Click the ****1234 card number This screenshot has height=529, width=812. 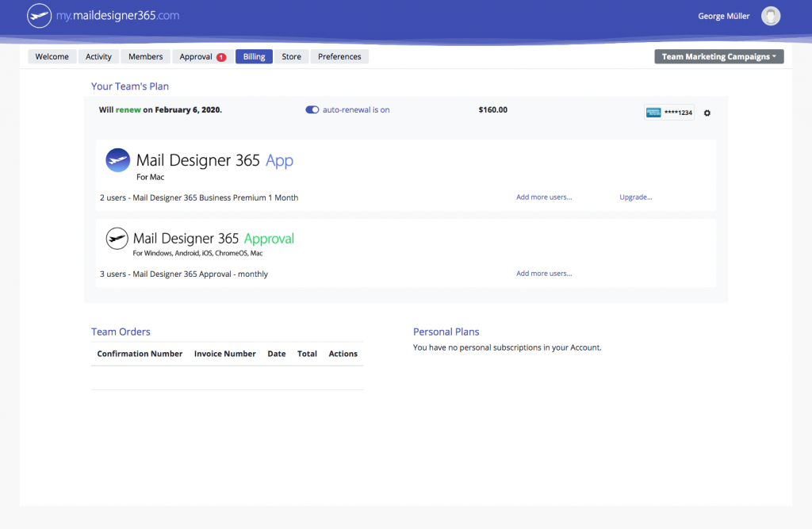point(678,113)
